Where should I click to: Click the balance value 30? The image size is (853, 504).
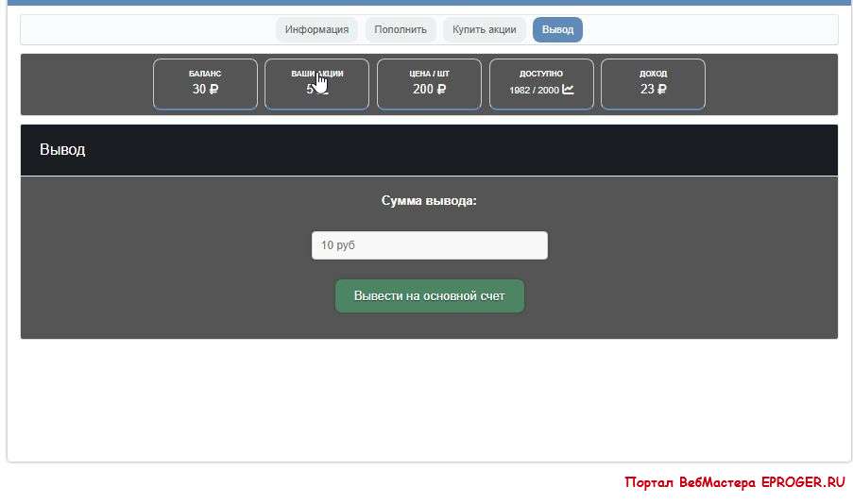click(x=198, y=90)
